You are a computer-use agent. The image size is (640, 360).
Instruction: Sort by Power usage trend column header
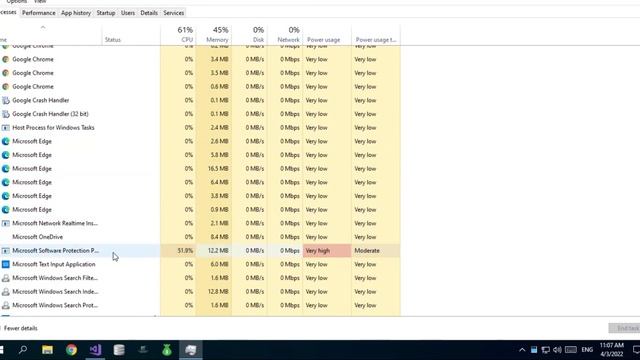coord(376,35)
